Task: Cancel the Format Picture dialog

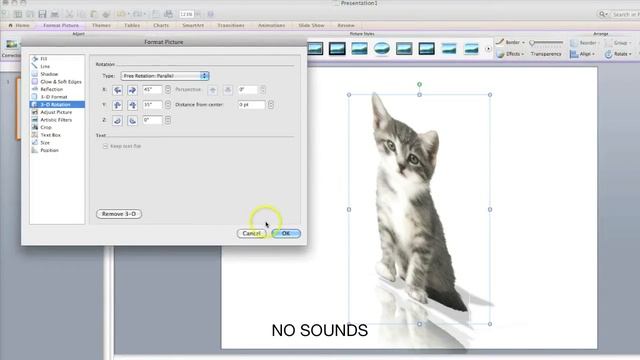Action: 251,233
